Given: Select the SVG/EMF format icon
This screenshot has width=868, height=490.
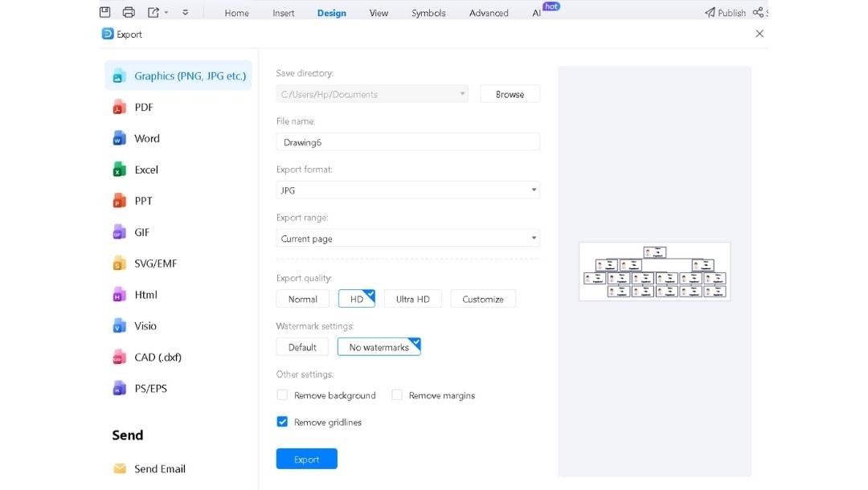Looking at the screenshot, I should 118,263.
